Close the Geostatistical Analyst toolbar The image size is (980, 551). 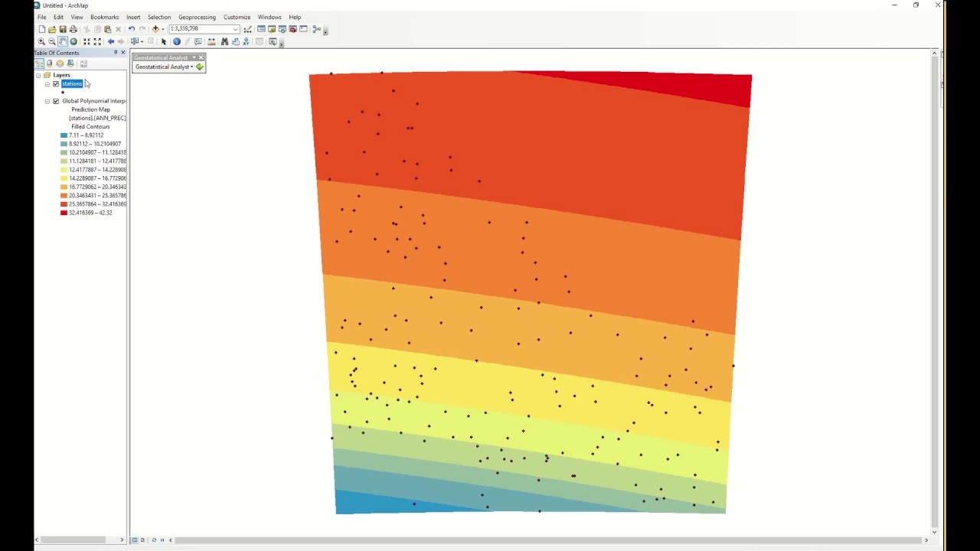pyautogui.click(x=201, y=57)
